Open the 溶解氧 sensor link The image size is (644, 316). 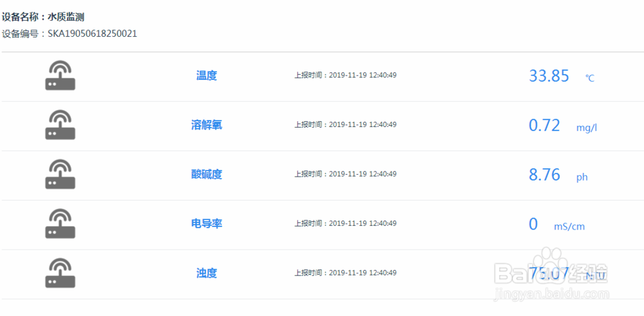click(x=207, y=125)
